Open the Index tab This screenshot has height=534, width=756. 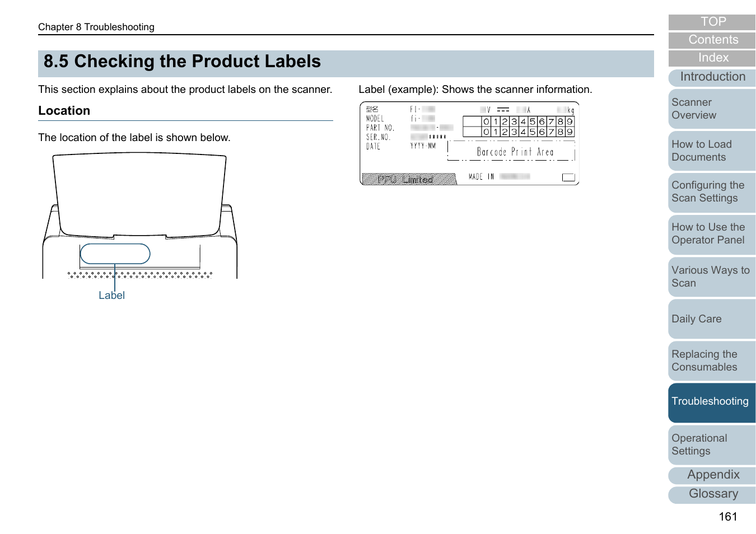pos(712,58)
